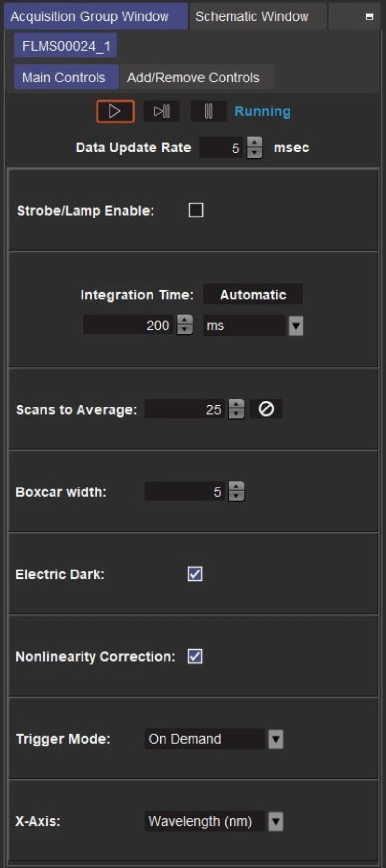Viewport: 386px width, 868px height.
Task: Click the single-step acquisition icon
Action: pyautogui.click(x=162, y=111)
